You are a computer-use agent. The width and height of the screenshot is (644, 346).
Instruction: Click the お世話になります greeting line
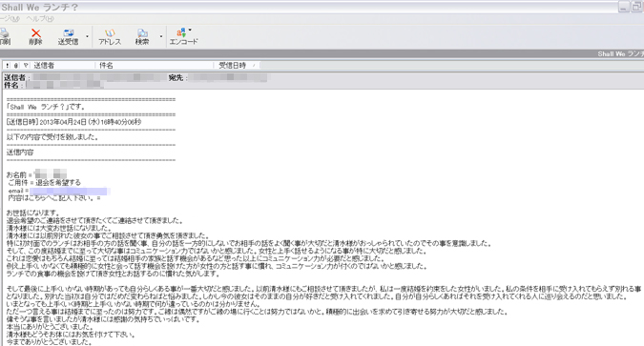pyautogui.click(x=33, y=213)
